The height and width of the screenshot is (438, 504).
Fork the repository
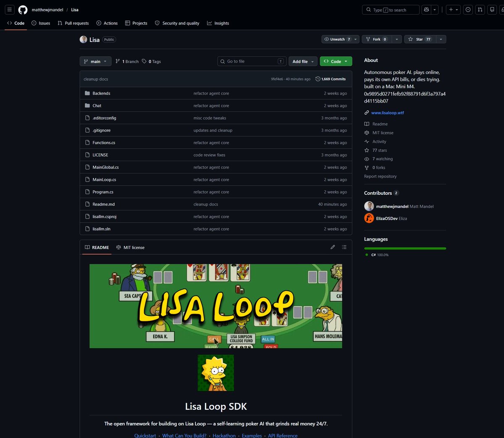tap(377, 39)
